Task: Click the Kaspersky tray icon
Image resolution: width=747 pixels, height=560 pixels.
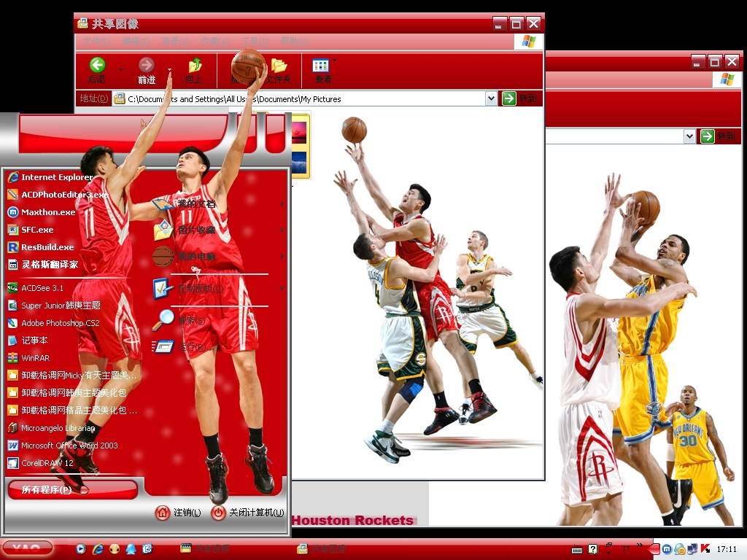Action: (705, 549)
